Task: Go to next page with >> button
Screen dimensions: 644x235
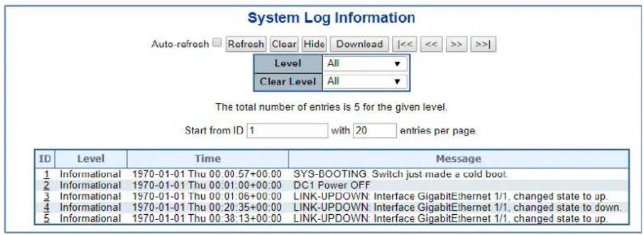Action: (457, 44)
